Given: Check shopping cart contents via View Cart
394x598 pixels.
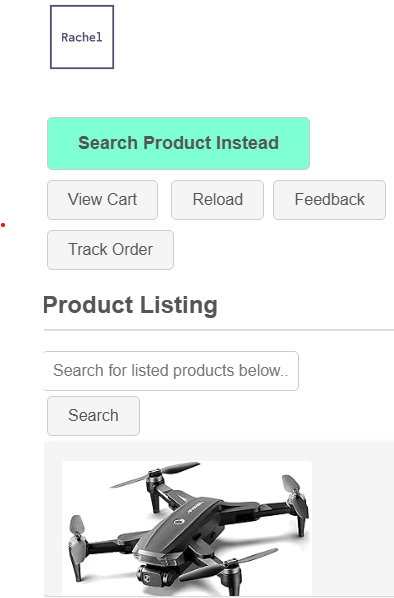Looking at the screenshot, I should 103,200.
